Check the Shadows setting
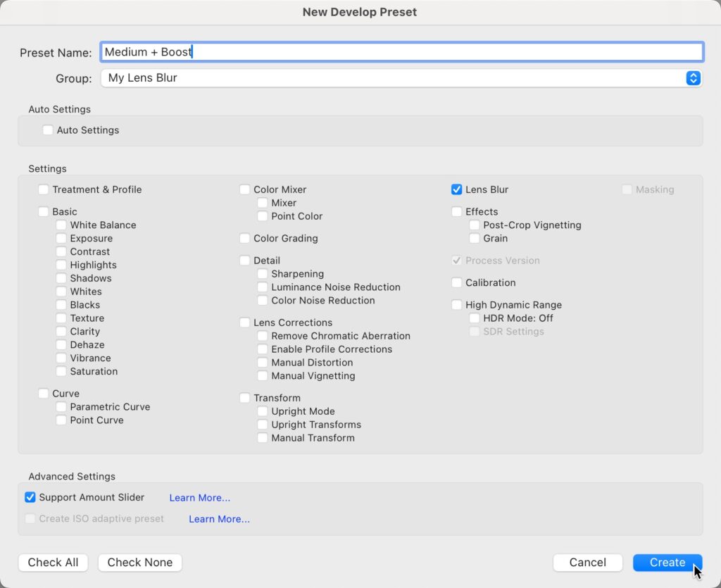Viewport: 721px width, 588px height. click(61, 278)
